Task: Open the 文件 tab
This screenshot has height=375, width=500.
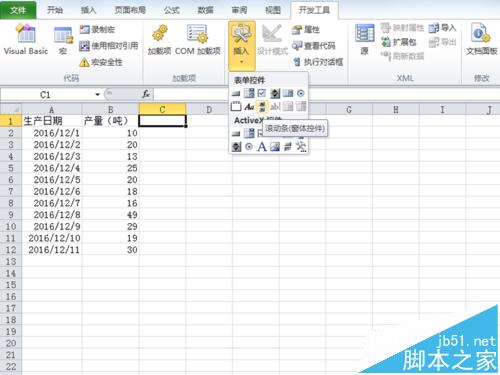Action: 18,10
